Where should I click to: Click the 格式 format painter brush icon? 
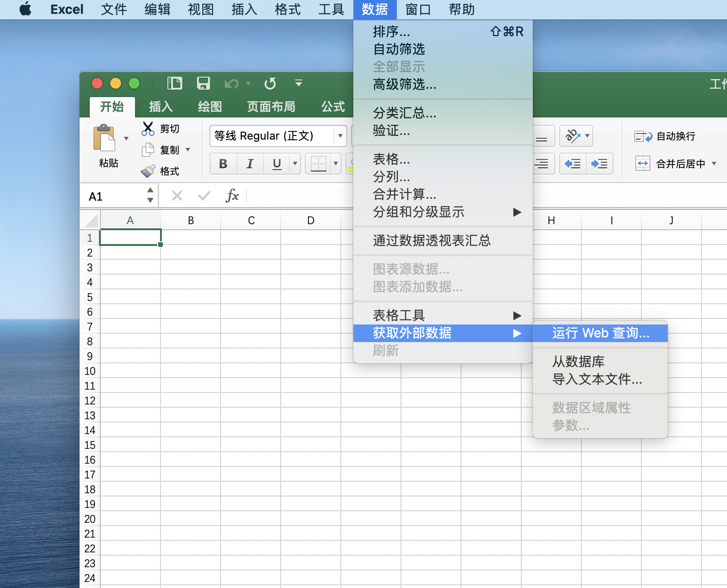point(148,171)
